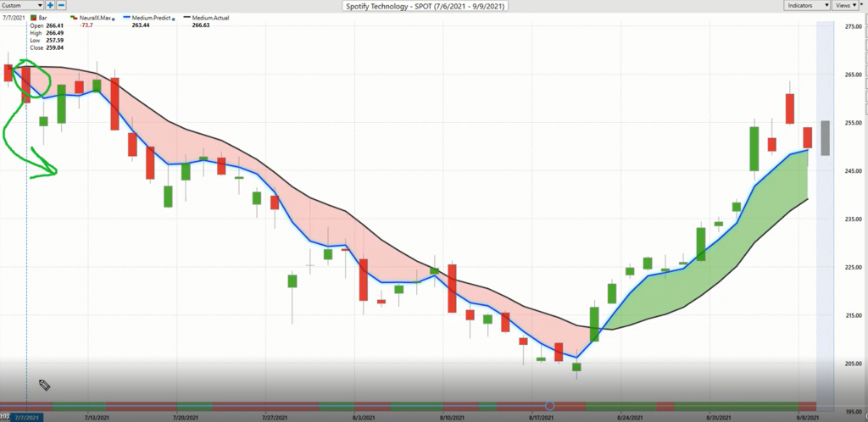Screen dimensions: 868x422
Task: Click the highlighted 7/7/2021 date marker
Action: tap(26, 417)
